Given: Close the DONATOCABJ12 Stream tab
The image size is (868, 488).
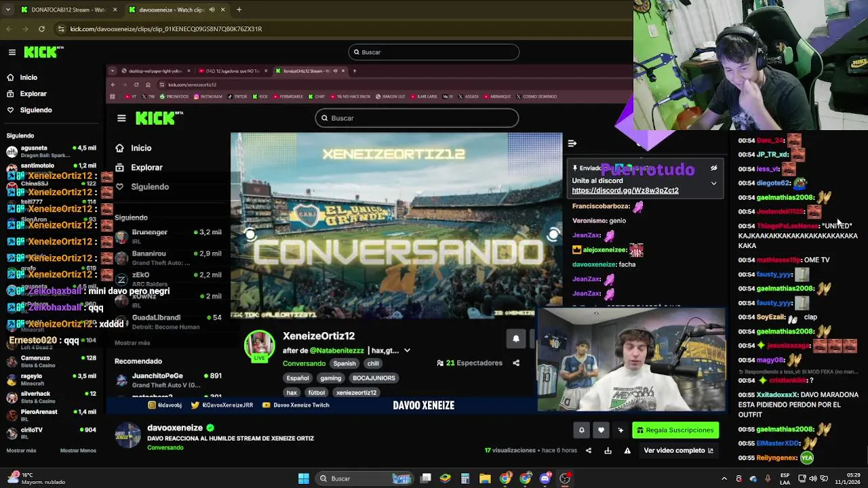Looking at the screenshot, I should [x=115, y=9].
